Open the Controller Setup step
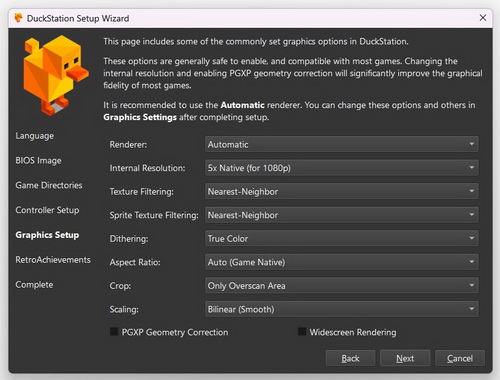This screenshot has height=380, width=500. pyautogui.click(x=47, y=210)
